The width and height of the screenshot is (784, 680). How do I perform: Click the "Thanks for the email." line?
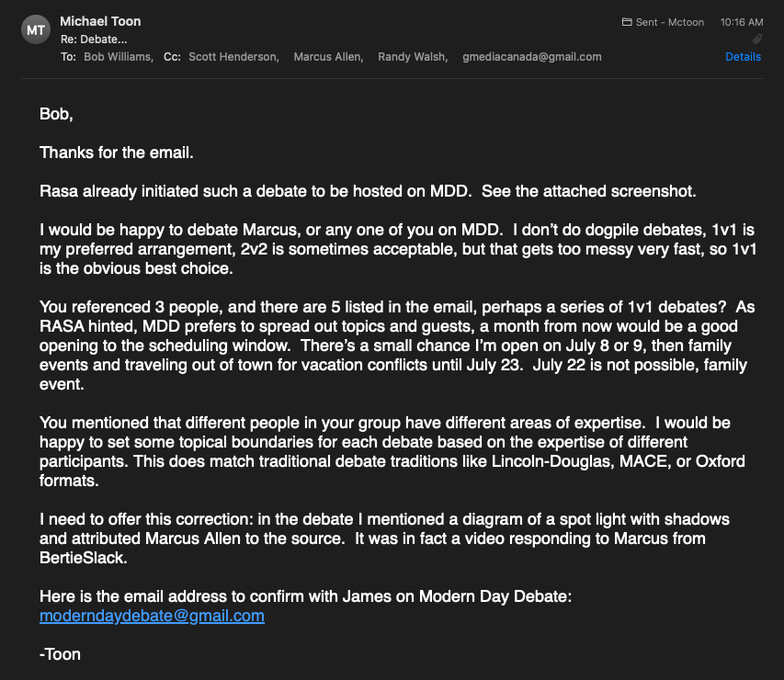click(116, 153)
